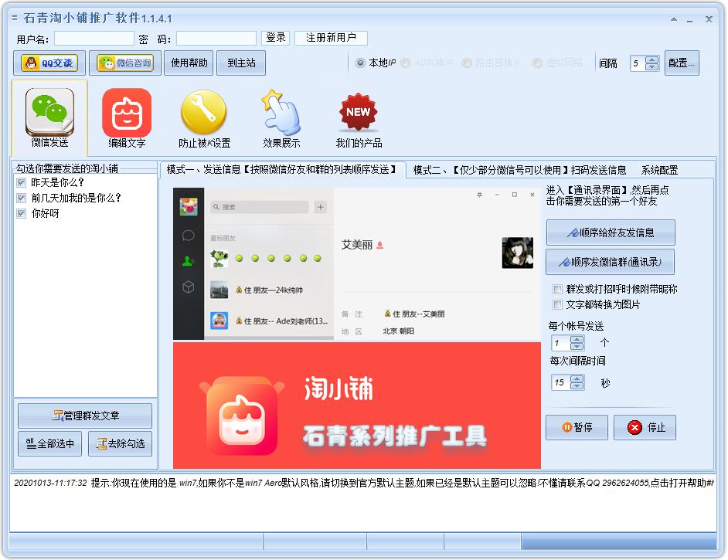Image resolution: width=728 pixels, height=560 pixels.
Task: Open the 系统配置 tab
Action: point(659,170)
